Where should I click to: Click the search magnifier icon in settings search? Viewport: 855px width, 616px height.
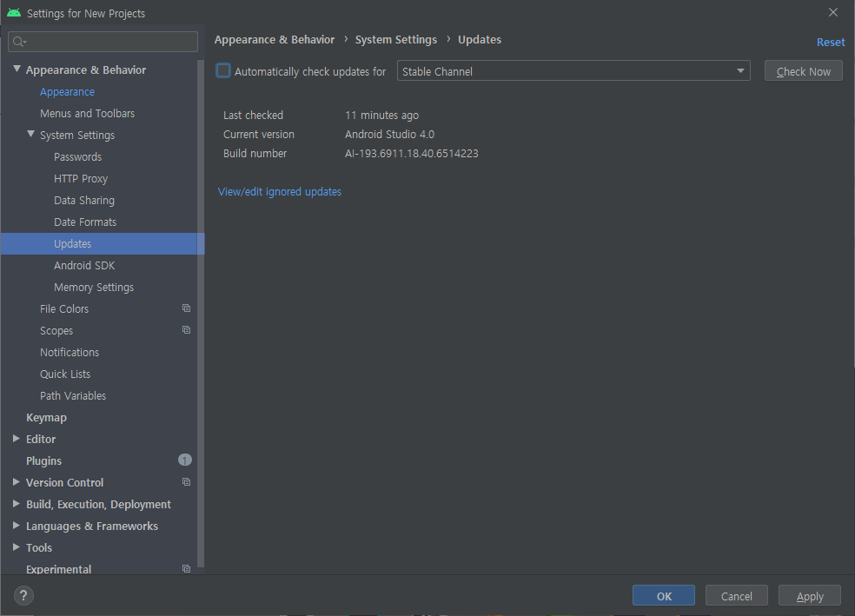[19, 42]
